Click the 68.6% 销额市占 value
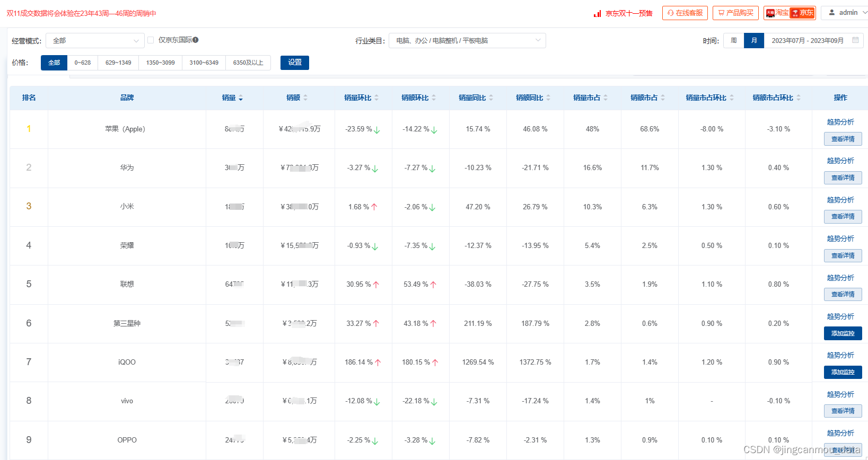Viewport: 868px width, 460px height. pos(650,129)
